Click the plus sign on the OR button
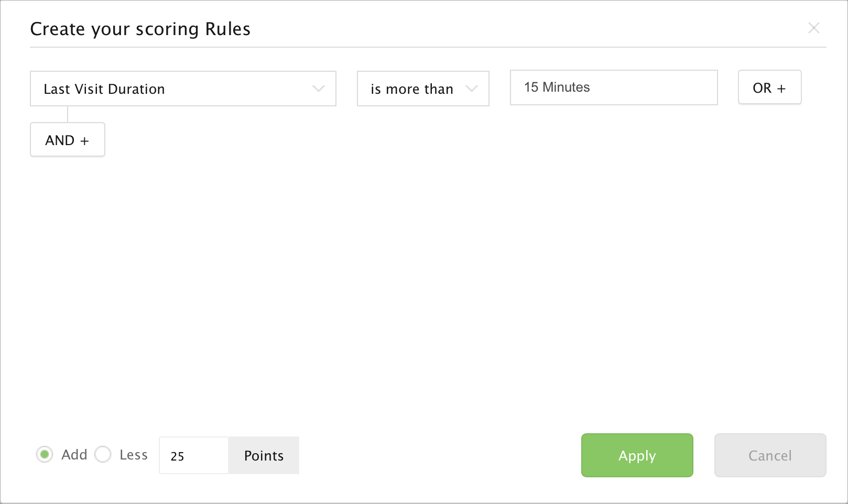Screen dimensions: 848x504 tap(781, 89)
